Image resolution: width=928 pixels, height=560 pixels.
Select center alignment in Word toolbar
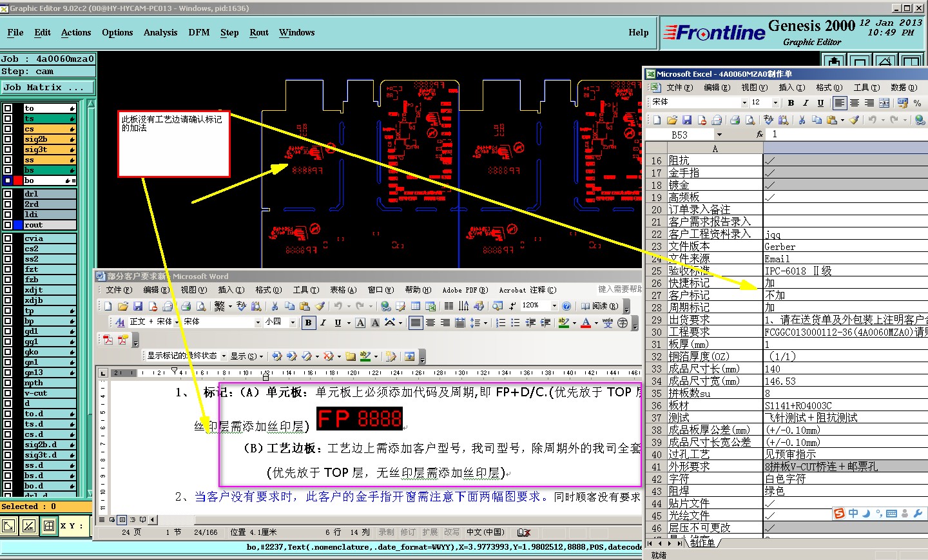[430, 323]
